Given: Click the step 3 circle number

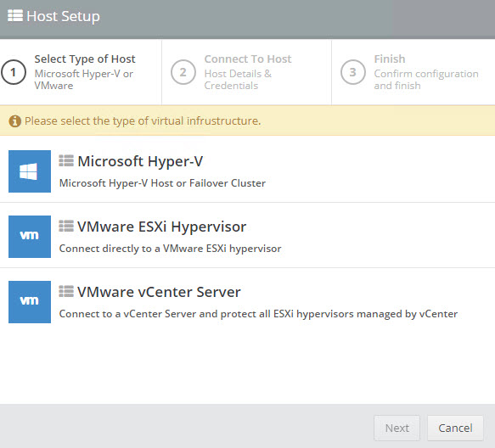Looking at the screenshot, I should pos(353,72).
